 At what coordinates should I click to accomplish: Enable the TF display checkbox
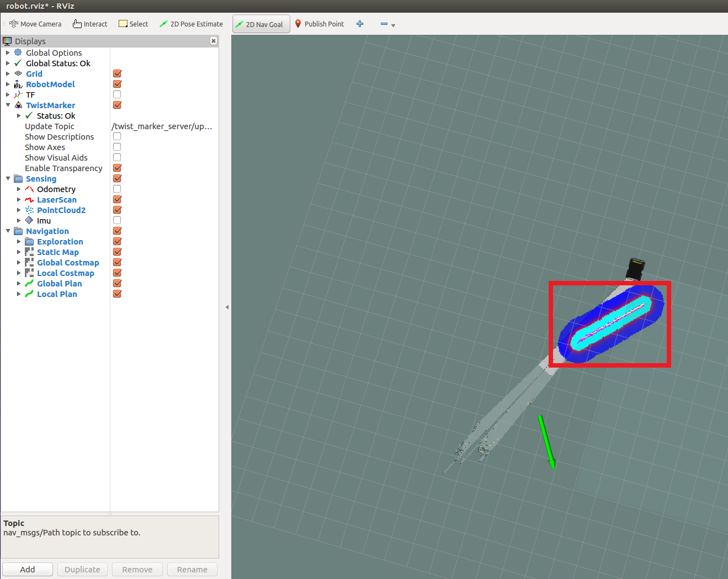(x=117, y=94)
